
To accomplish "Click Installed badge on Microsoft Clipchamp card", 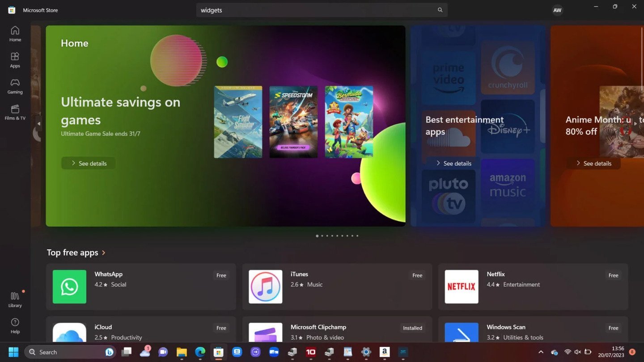I will point(412,328).
